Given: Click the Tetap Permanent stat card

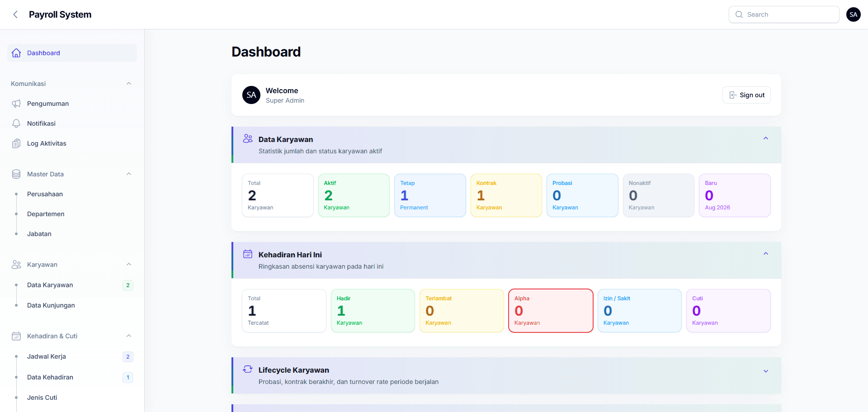Looking at the screenshot, I should coord(430,195).
